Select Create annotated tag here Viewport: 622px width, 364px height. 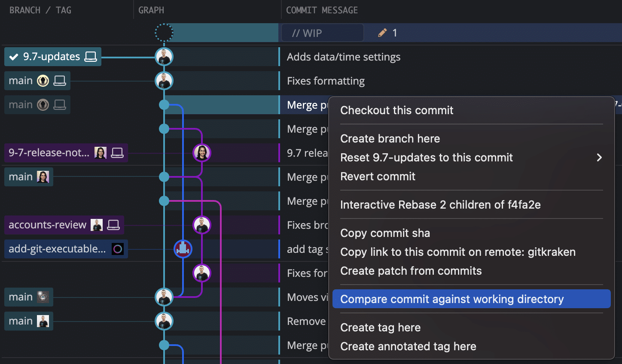click(x=408, y=346)
